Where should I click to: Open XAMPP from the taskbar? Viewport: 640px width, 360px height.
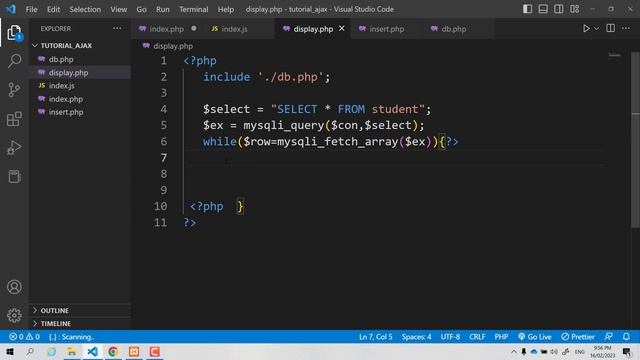[134, 351]
